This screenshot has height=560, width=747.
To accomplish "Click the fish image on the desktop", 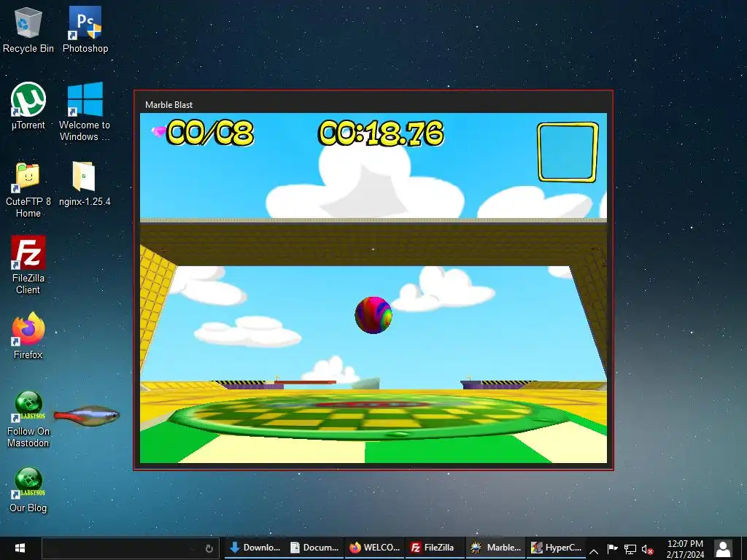I will 86,416.
